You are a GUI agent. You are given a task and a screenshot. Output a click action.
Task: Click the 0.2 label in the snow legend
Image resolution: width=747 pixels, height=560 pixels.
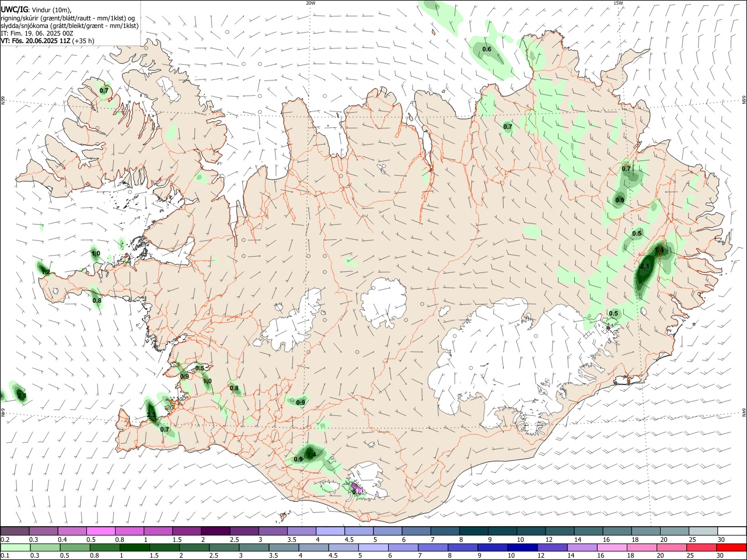5,540
